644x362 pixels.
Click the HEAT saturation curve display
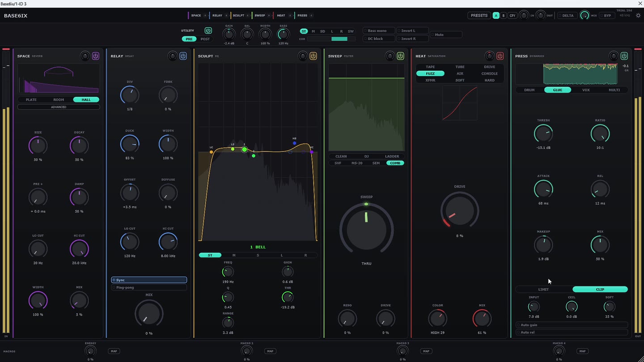click(460, 103)
